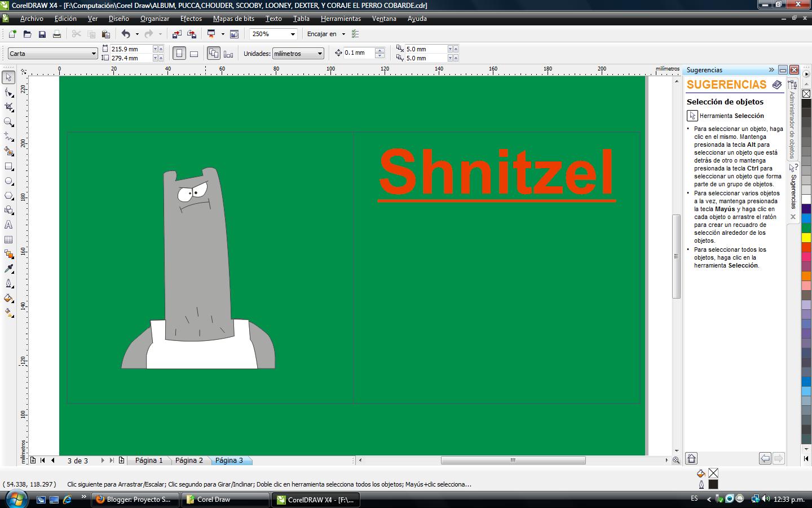Image resolution: width=812 pixels, height=508 pixels.
Task: Undo the last action
Action: (126, 34)
